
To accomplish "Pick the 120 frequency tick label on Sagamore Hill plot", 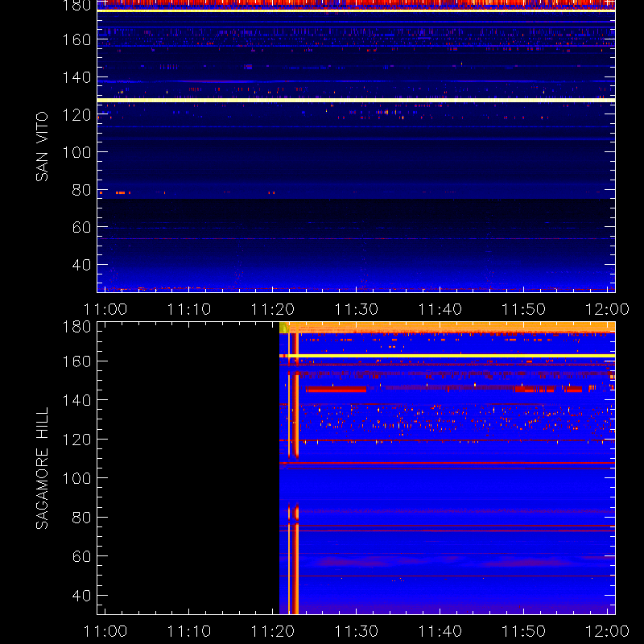I will tap(76, 440).
